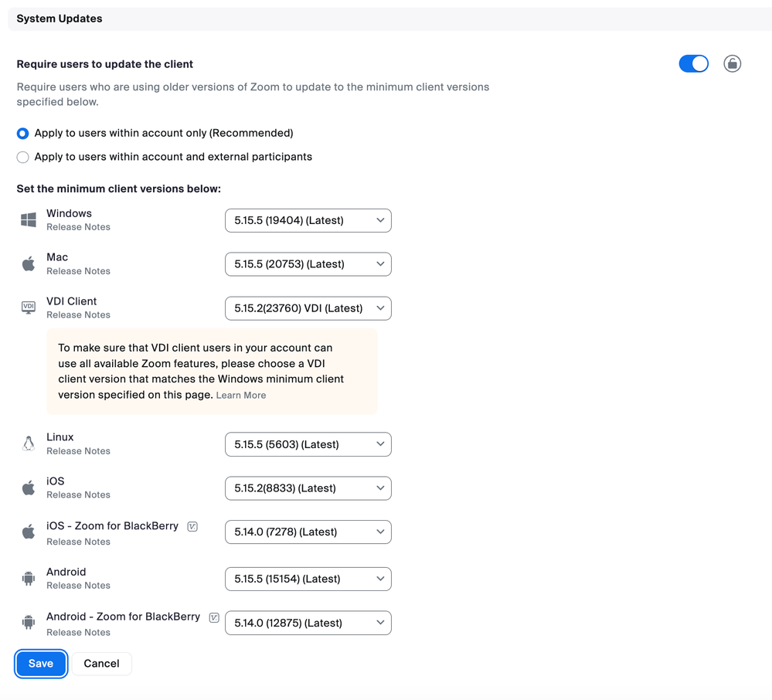Cancel the changes
Image resolution: width=772 pixels, height=700 pixels.
[x=101, y=664]
